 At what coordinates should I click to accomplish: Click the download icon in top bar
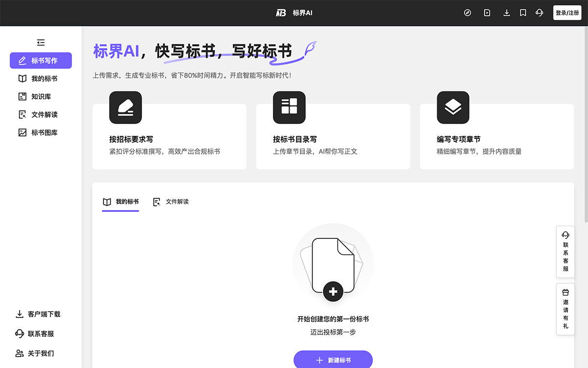[x=507, y=13]
